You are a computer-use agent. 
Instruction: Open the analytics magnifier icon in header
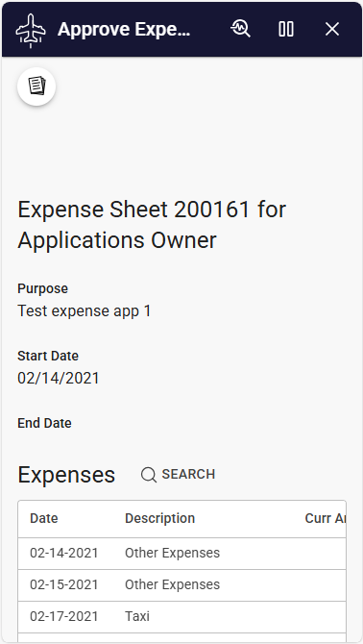point(240,29)
